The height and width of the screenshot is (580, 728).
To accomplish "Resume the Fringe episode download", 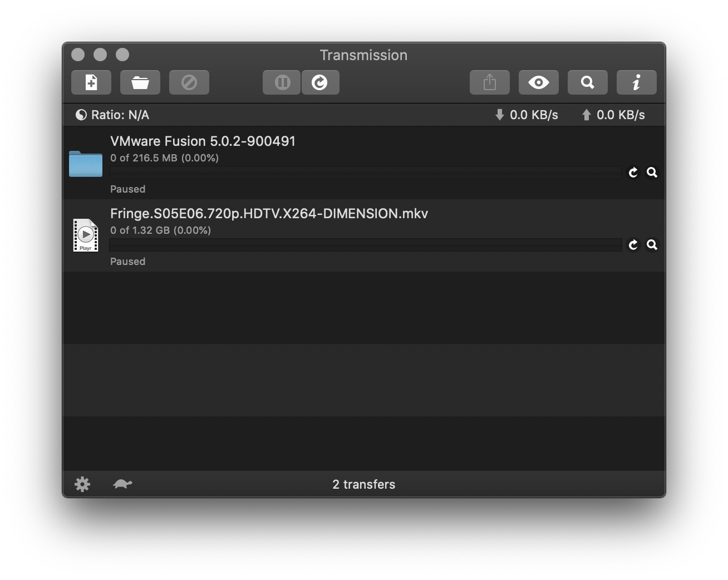I will tap(633, 245).
